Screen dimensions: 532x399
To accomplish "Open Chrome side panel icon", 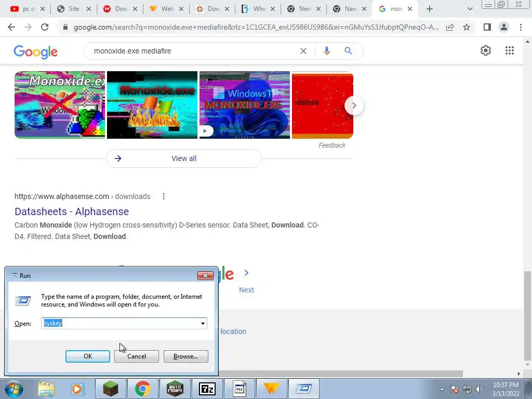I will [487, 27].
